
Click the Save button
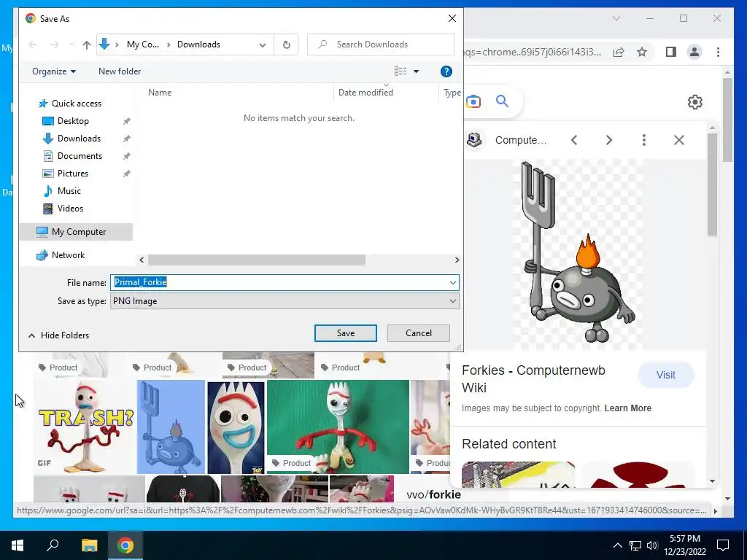(x=345, y=333)
